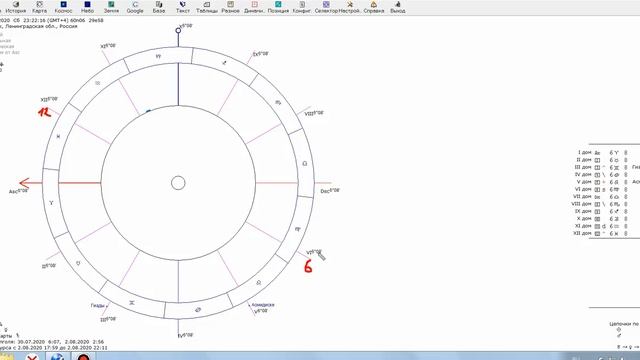Click the V house cusp label
Image resolution: width=640 pixels, height=360 pixels.
click(x=261, y=311)
